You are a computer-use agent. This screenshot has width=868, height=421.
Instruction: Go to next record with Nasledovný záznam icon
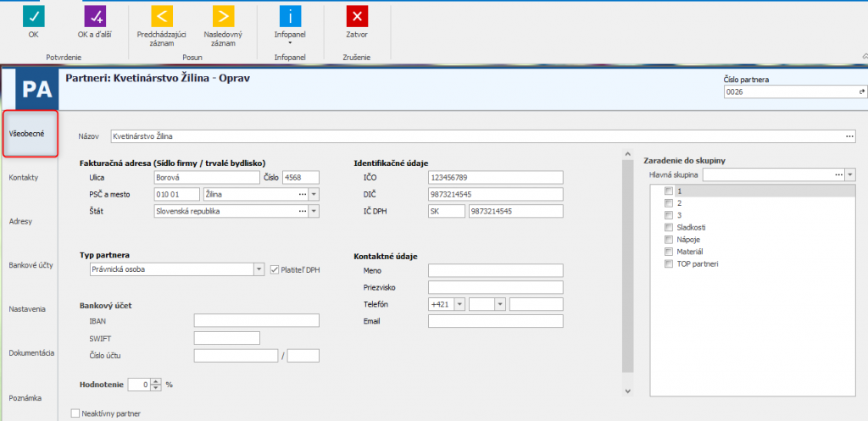tap(223, 16)
